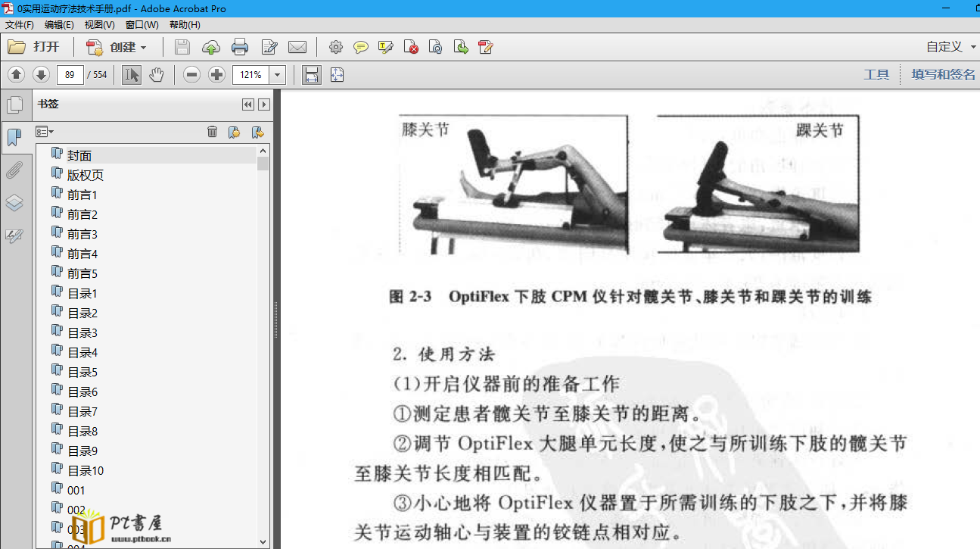Click the extract page icon
The image size is (980, 549).
tap(461, 47)
